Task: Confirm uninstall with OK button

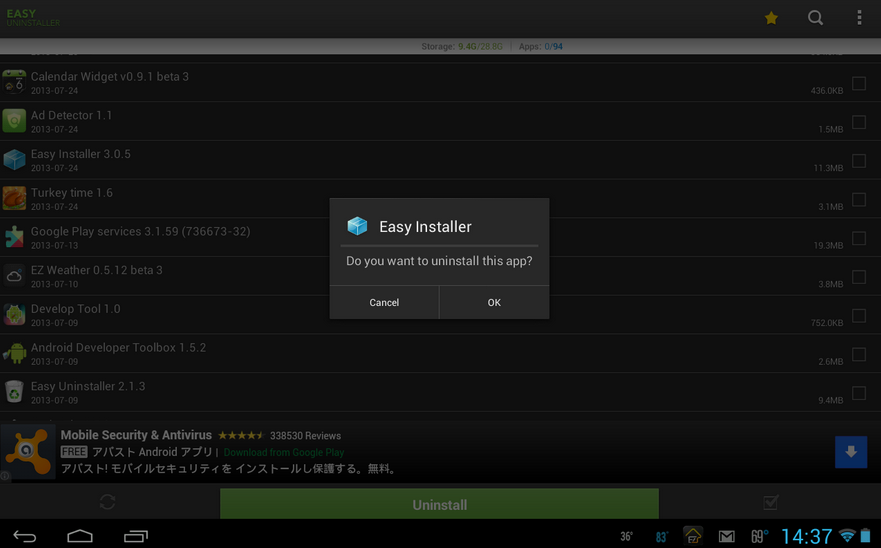Action: coord(494,302)
